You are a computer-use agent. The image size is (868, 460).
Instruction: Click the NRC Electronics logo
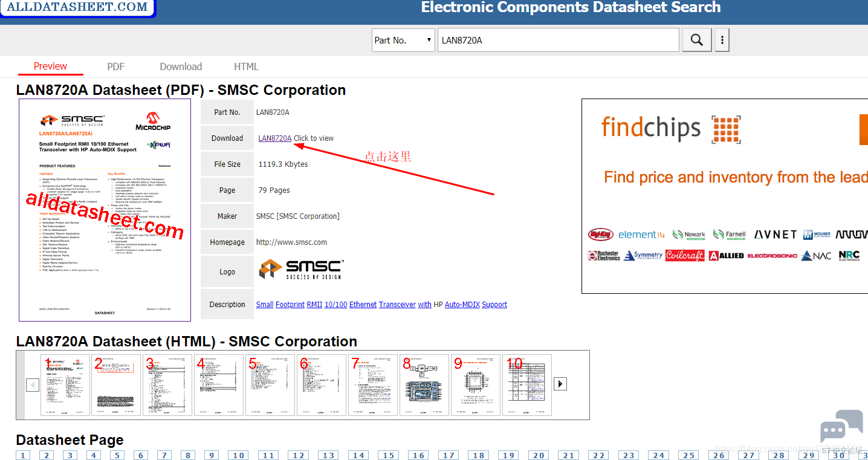click(849, 256)
